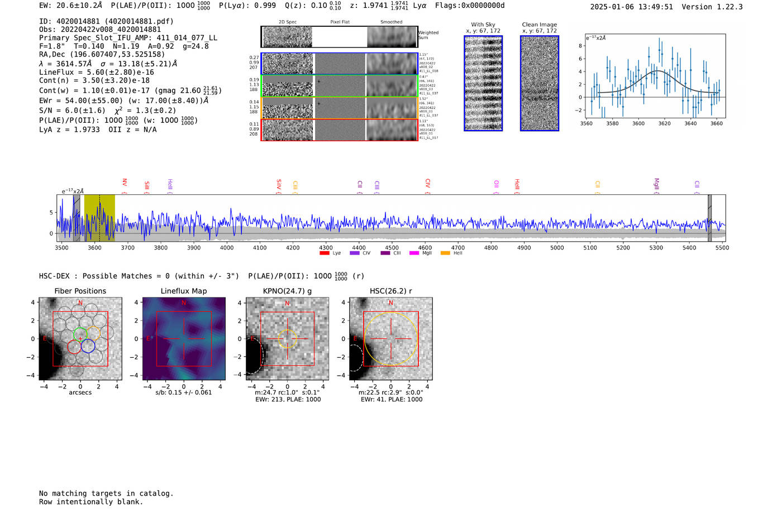Image resolution: width=782 pixels, height=532 pixels.
Task: Click the 'Row intentionally blank.' text
Action: click(91, 502)
